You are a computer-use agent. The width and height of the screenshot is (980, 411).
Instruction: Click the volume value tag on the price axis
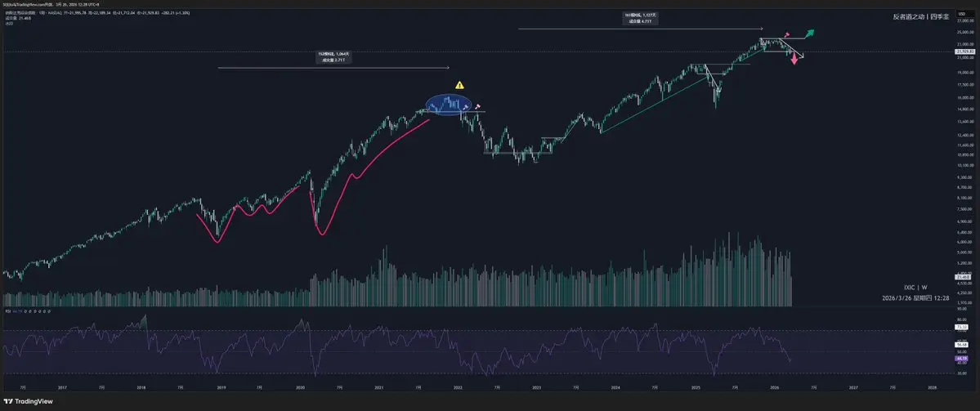pyautogui.click(x=961, y=277)
